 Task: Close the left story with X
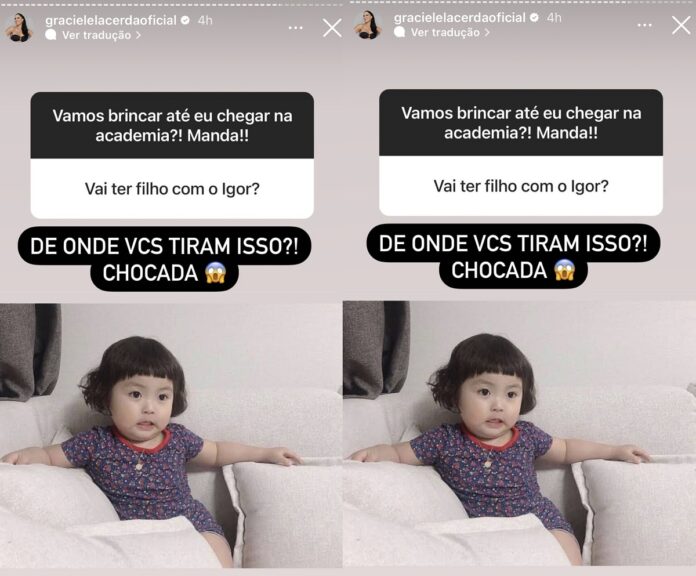332,28
